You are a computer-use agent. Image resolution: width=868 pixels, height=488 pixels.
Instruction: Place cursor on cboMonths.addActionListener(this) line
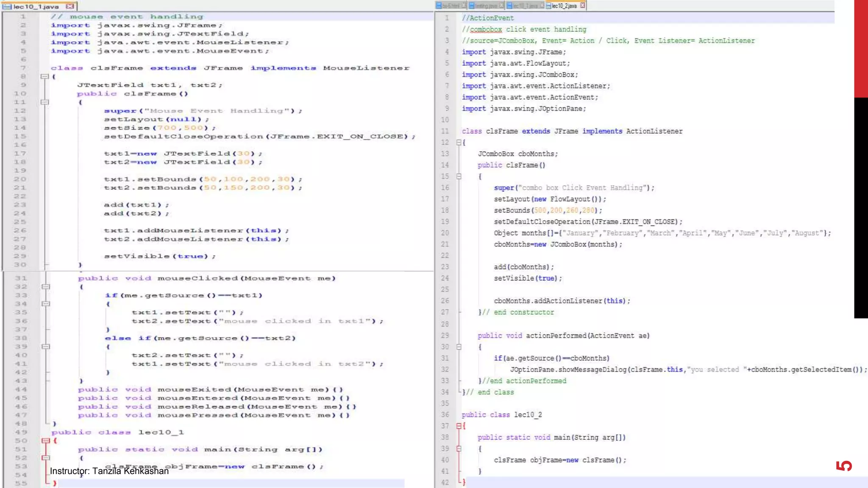[562, 301]
